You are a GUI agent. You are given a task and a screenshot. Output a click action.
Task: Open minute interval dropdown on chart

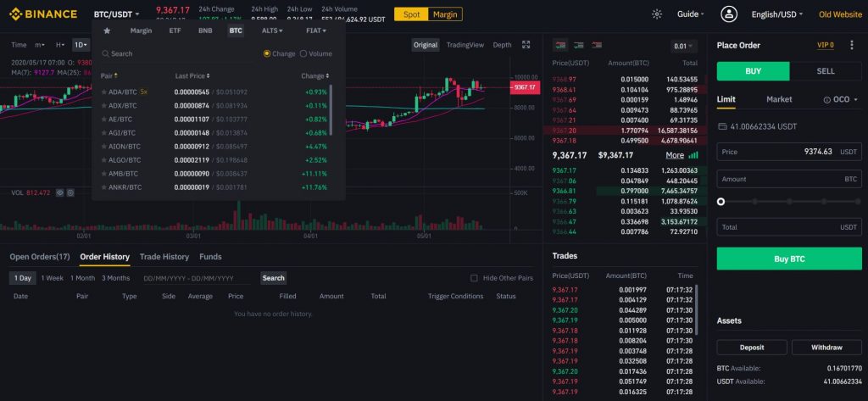click(x=40, y=45)
